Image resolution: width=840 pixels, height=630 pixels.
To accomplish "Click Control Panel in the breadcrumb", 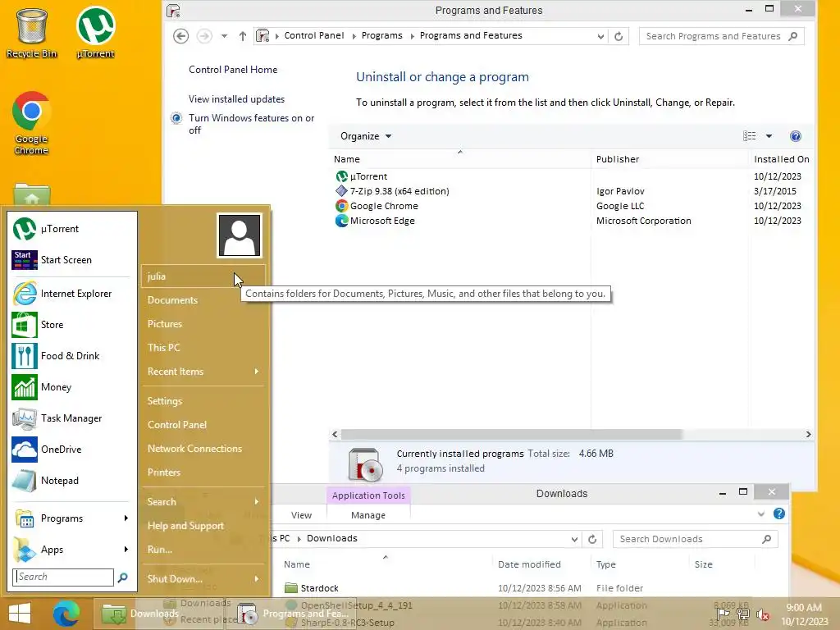I will pos(314,35).
